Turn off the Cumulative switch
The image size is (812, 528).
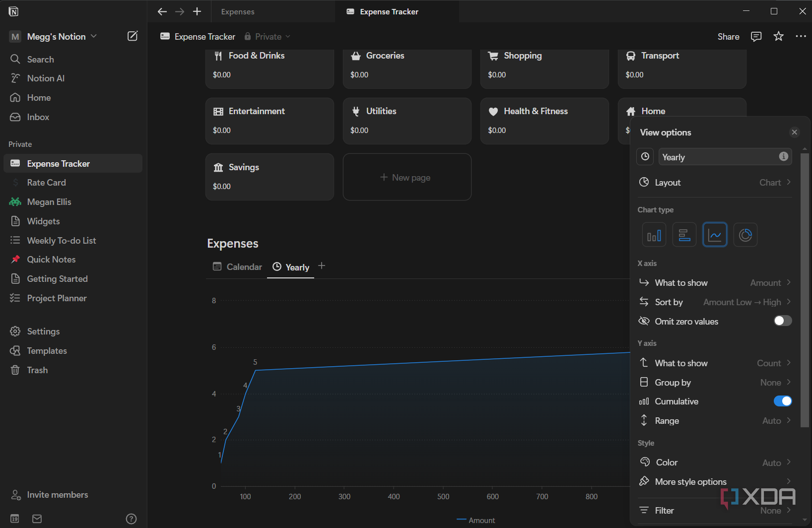coord(783,401)
